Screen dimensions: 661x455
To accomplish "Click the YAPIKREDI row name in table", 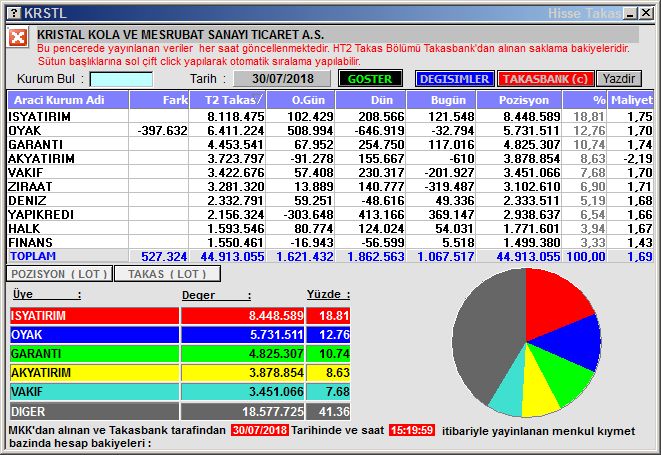I will coord(41,215).
